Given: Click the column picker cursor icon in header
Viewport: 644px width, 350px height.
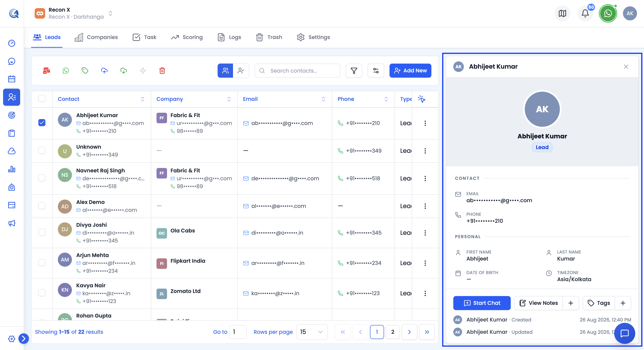Looking at the screenshot, I should click(422, 99).
